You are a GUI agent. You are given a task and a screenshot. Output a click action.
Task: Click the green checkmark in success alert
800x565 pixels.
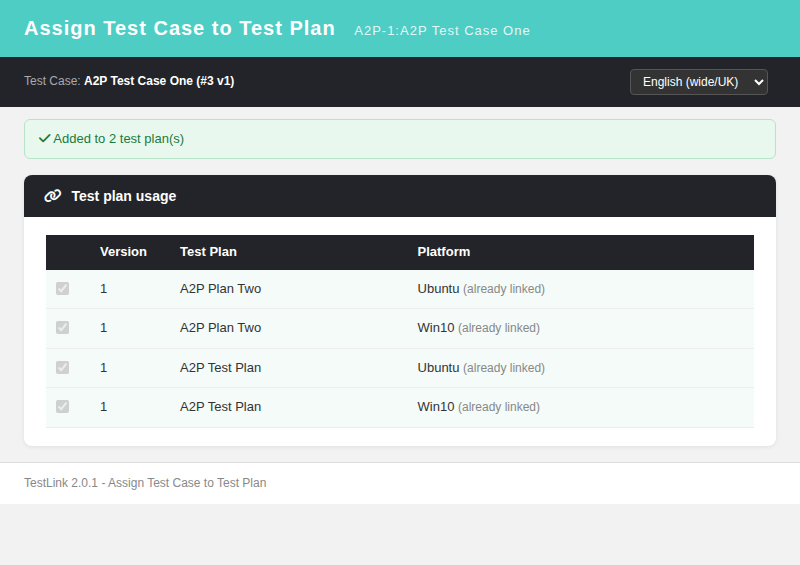pyautogui.click(x=44, y=138)
